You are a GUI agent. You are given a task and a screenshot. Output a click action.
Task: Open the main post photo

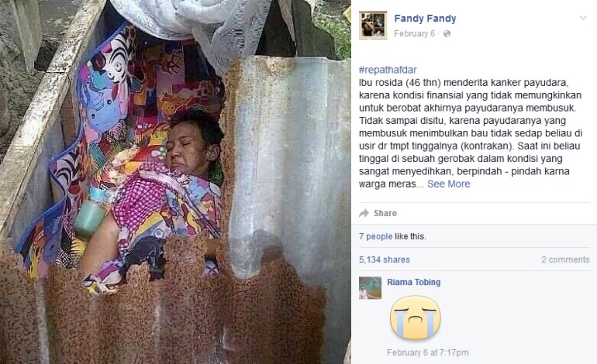point(175,182)
